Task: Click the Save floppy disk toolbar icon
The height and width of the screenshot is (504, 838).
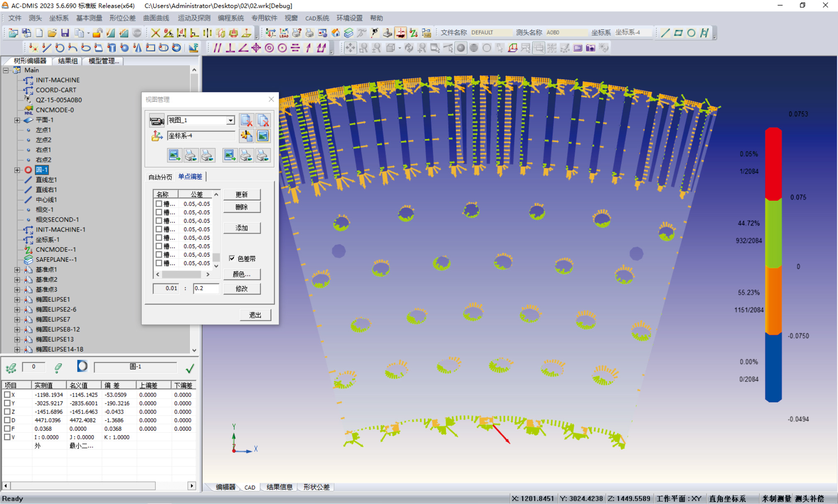Action: (65, 33)
